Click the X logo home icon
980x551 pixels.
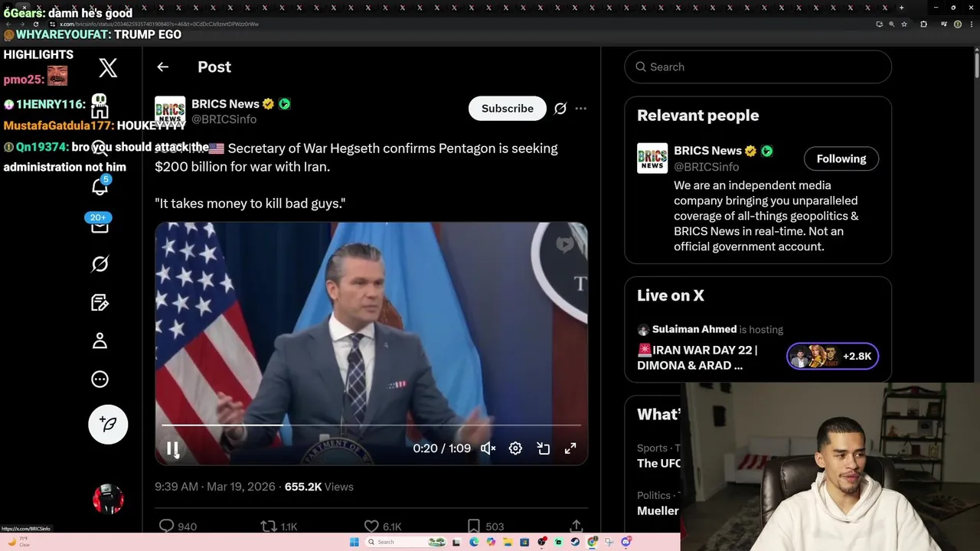point(108,67)
